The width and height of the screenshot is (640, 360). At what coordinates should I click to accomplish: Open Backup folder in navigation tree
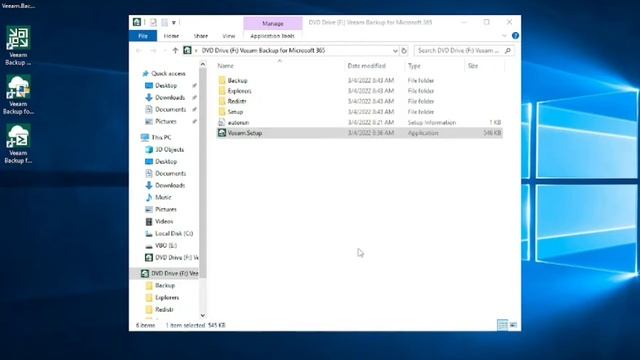[x=165, y=285]
